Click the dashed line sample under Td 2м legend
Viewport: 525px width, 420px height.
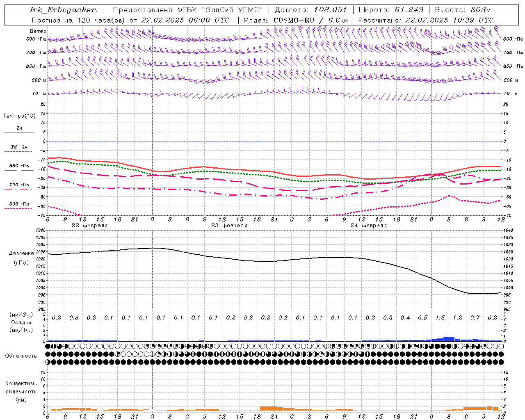pyautogui.click(x=19, y=152)
